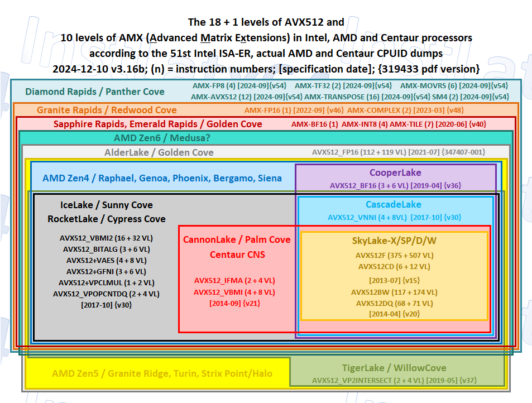Select the AVX512_VNNI text line
532x403 pixels.
pyautogui.click(x=394, y=217)
